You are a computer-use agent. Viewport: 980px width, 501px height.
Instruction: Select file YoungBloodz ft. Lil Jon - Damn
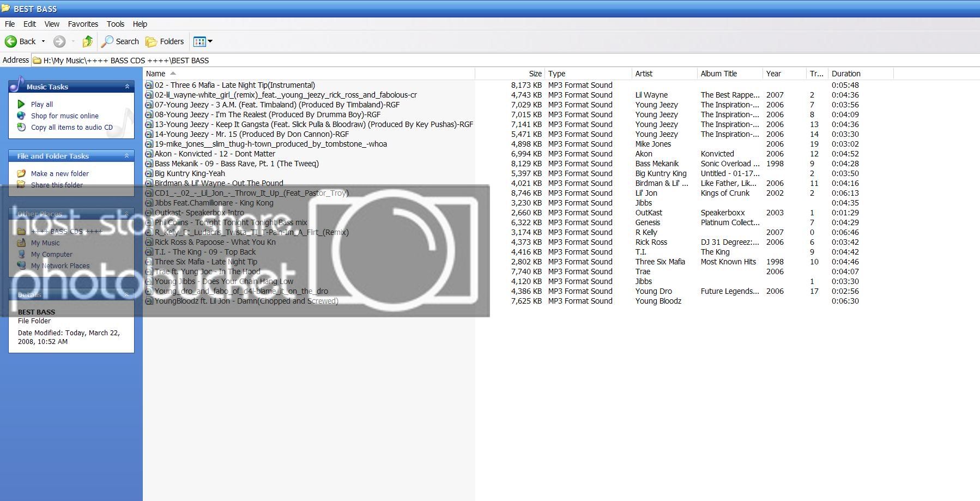[x=246, y=301]
